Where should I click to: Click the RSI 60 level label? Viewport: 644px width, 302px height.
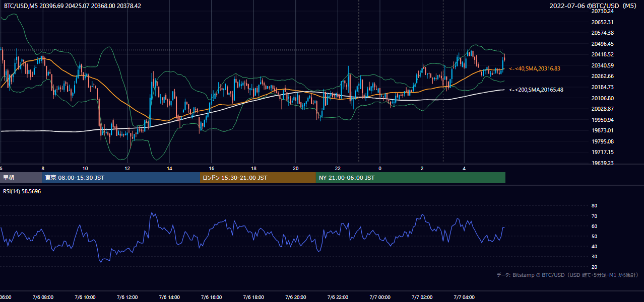(594, 226)
